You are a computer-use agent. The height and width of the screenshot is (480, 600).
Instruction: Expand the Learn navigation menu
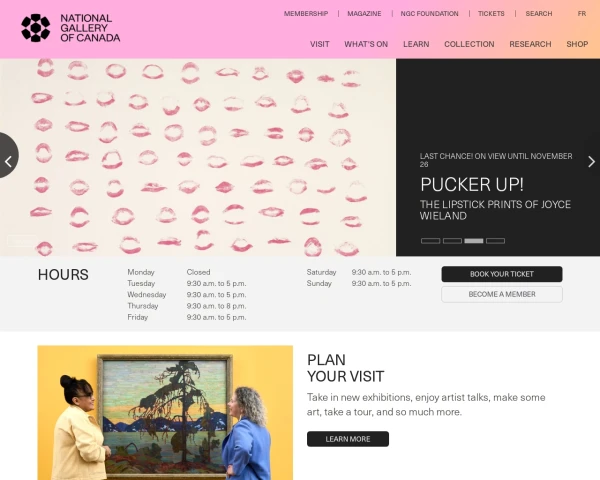pyautogui.click(x=416, y=44)
